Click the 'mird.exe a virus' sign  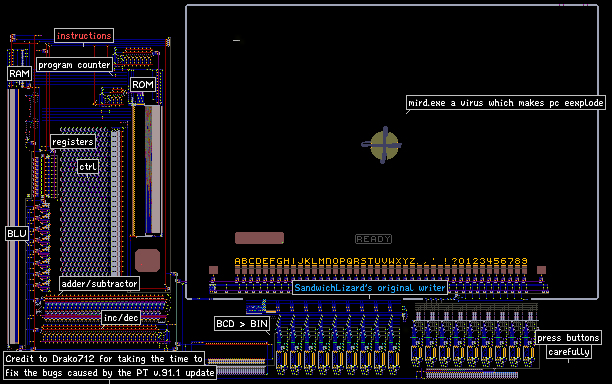click(x=506, y=103)
